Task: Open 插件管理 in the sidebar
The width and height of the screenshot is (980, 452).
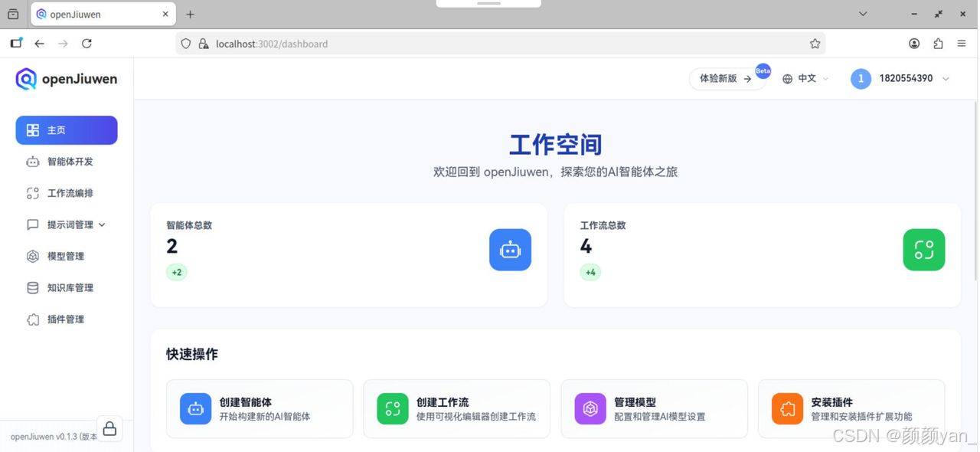Action: (x=67, y=319)
